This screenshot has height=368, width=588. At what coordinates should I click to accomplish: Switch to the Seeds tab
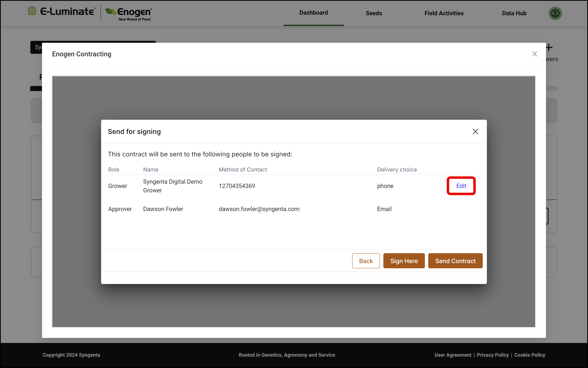(x=374, y=13)
